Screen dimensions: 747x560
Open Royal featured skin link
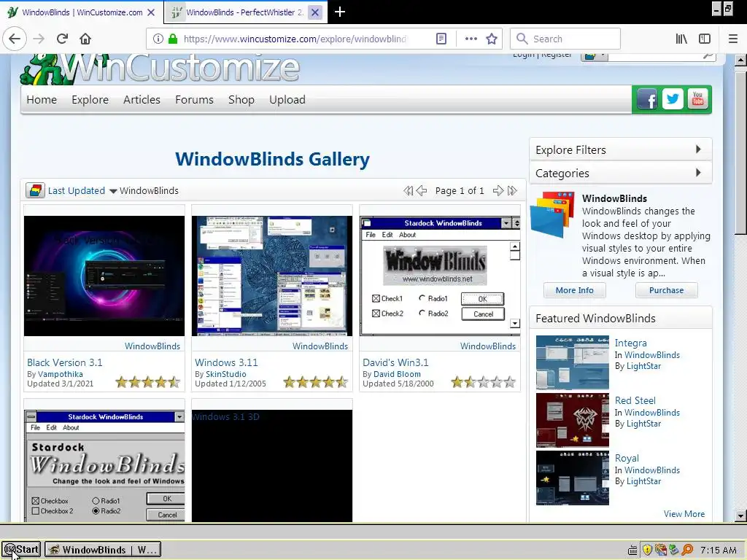pos(627,458)
